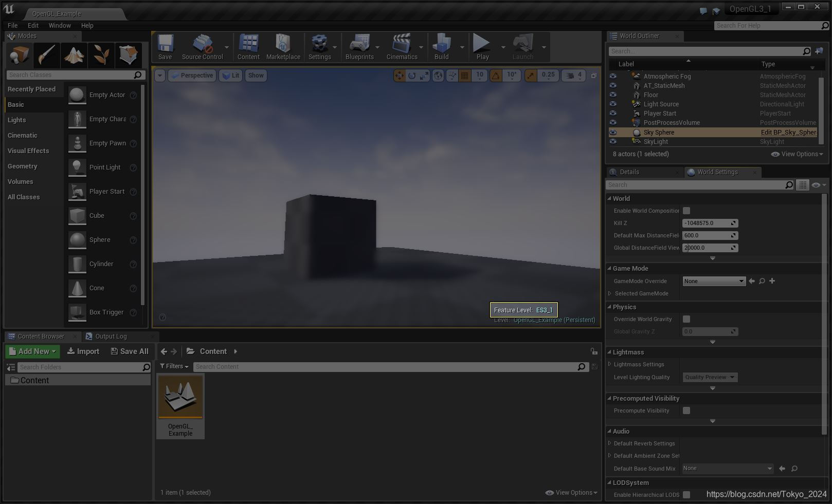Click the Save All button
The height and width of the screenshot is (504, 832).
[130, 351]
